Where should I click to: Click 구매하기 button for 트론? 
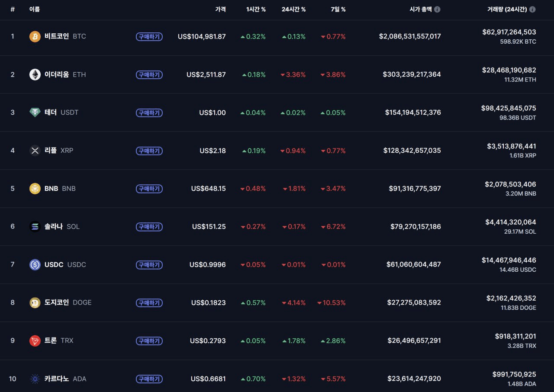tap(149, 341)
